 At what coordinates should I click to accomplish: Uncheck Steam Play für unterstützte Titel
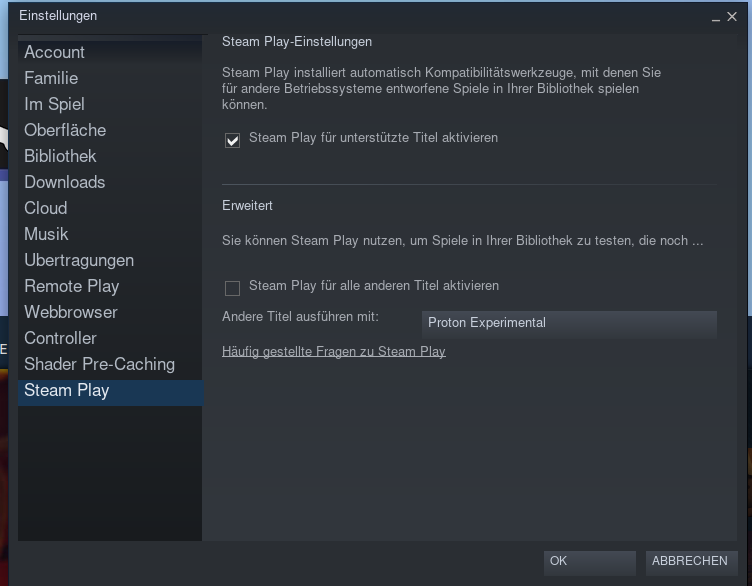pyautogui.click(x=233, y=140)
